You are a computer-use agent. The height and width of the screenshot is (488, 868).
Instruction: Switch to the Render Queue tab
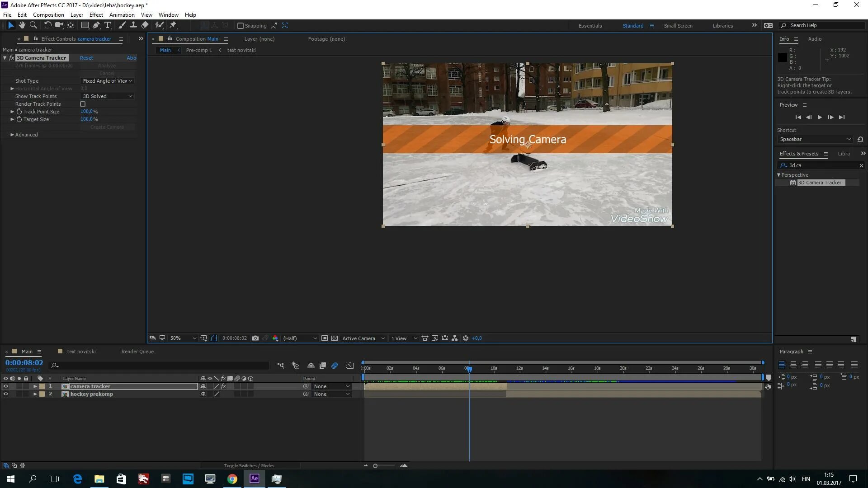pos(137,352)
